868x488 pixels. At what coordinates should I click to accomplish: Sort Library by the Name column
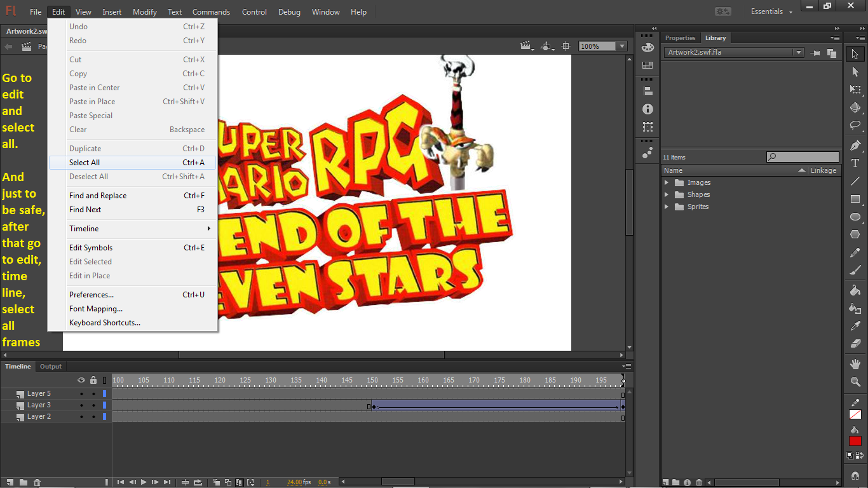(735, 170)
